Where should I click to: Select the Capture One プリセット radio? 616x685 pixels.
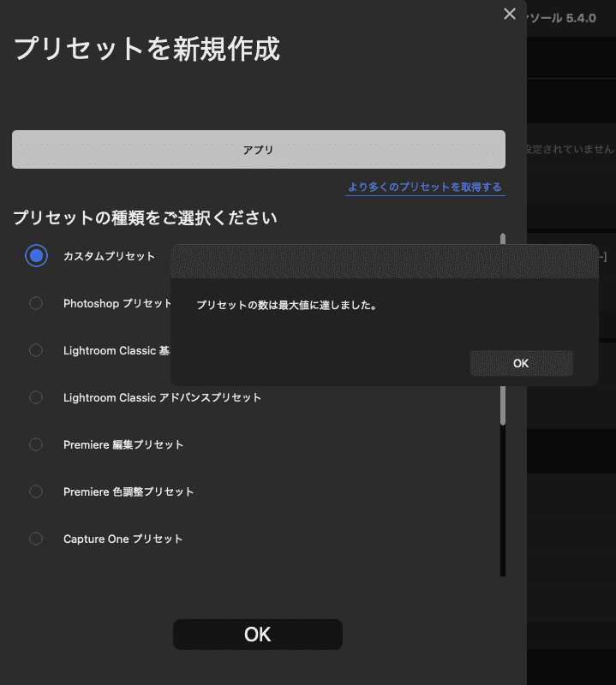point(36,539)
